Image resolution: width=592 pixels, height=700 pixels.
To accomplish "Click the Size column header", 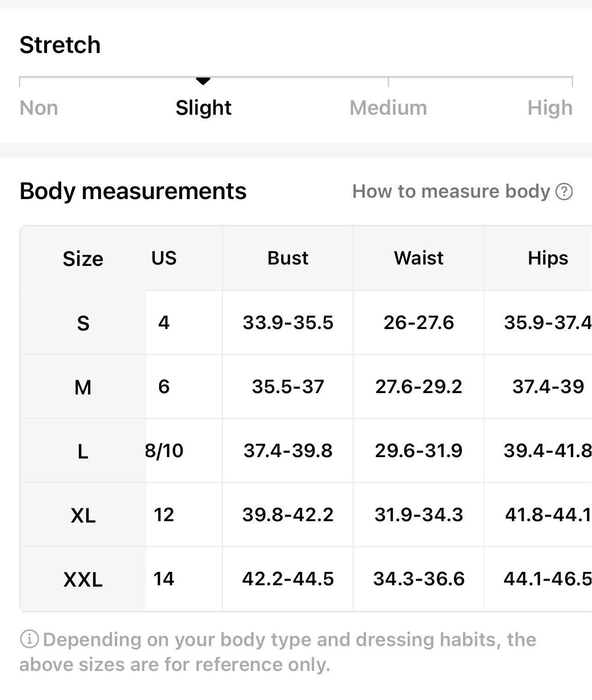I will click(83, 259).
